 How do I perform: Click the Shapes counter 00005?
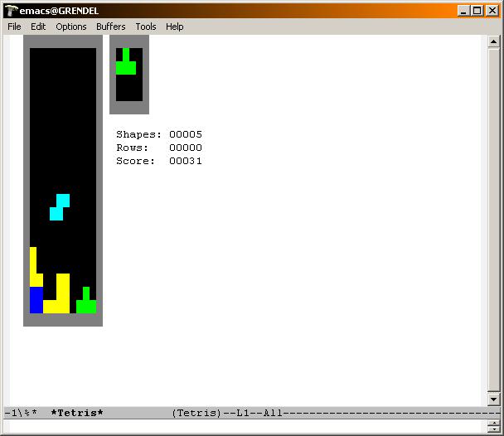tap(186, 134)
